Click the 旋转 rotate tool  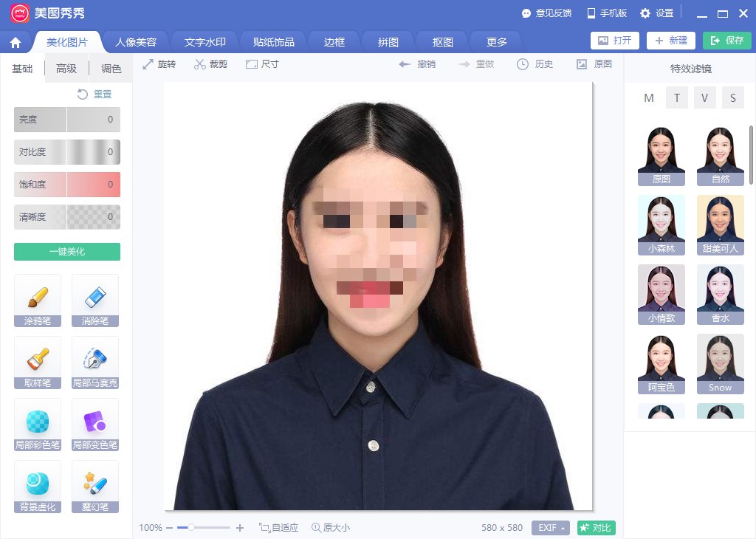(159, 64)
